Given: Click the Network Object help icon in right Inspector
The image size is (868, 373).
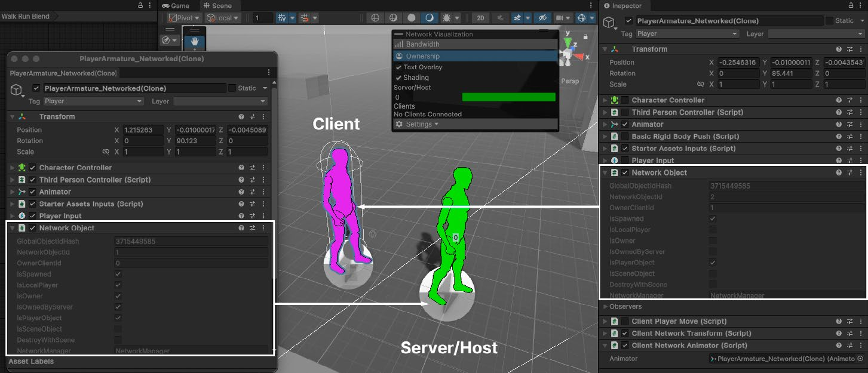Looking at the screenshot, I should tap(839, 172).
